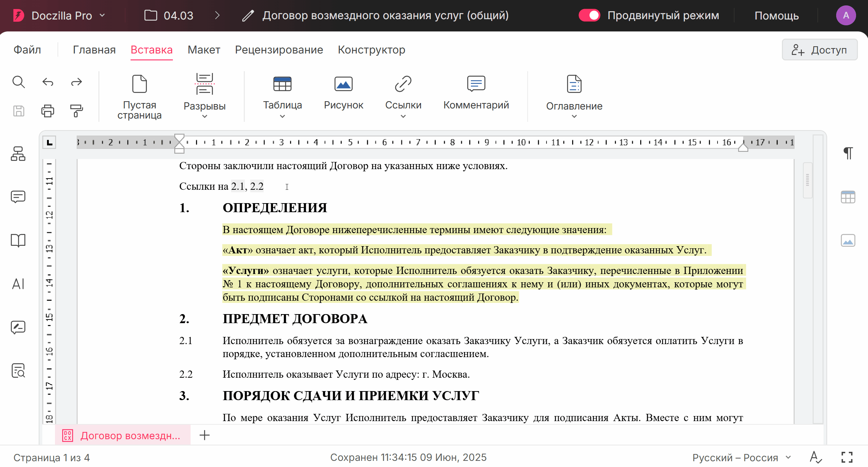The image size is (868, 467).
Task: Open the table settings right panel
Action: point(848,197)
